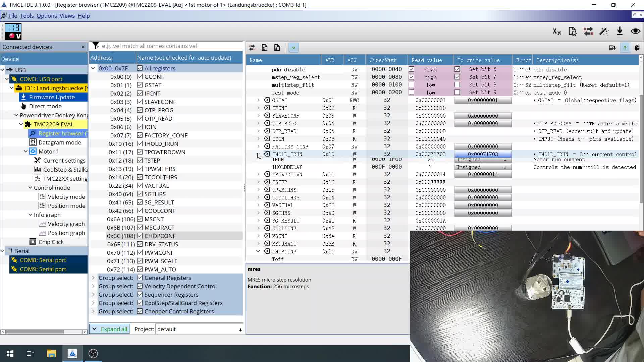
Task: Open the wizard magic wand tool
Action: click(x=604, y=32)
